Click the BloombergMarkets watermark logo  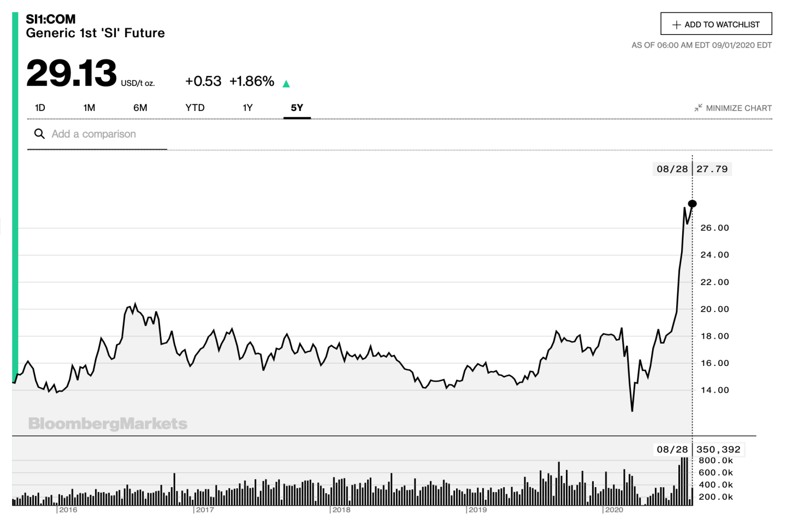click(x=108, y=424)
